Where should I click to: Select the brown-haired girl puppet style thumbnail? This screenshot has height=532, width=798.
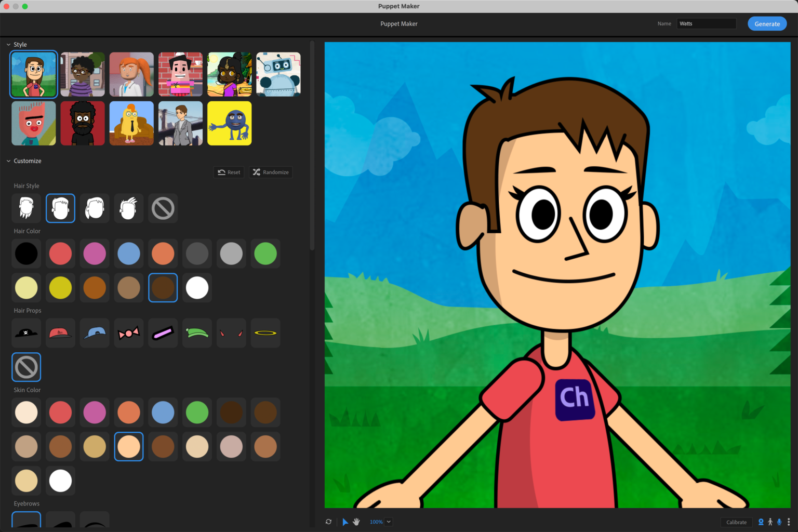tap(34, 74)
